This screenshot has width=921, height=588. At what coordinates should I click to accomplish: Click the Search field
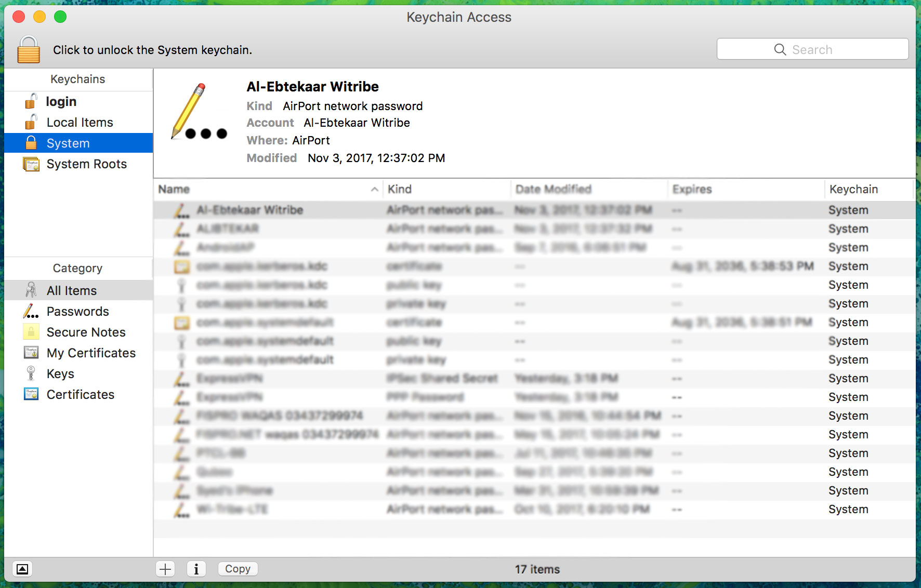point(812,49)
